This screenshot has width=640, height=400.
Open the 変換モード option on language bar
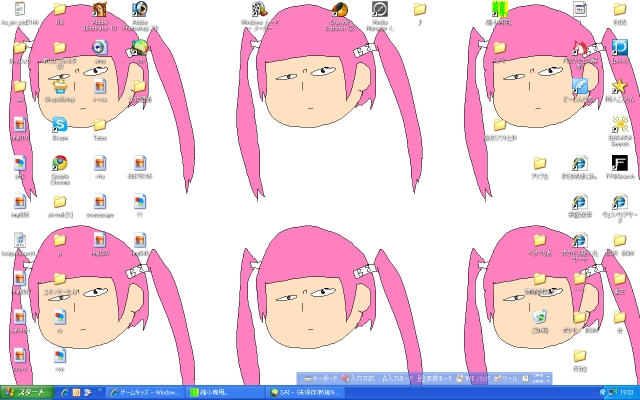[x=436, y=379]
